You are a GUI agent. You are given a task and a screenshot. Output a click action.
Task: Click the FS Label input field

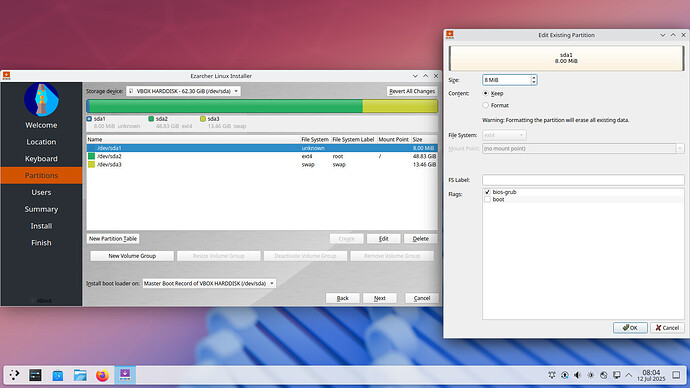pyautogui.click(x=583, y=179)
